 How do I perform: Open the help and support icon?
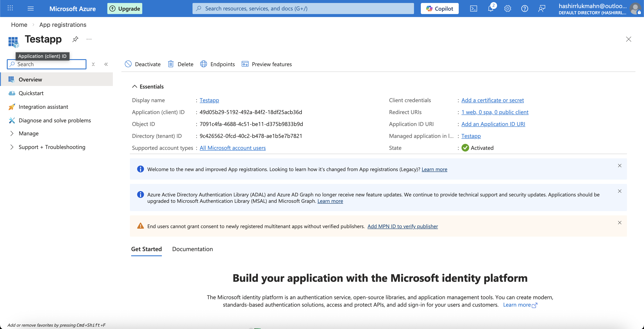525,8
